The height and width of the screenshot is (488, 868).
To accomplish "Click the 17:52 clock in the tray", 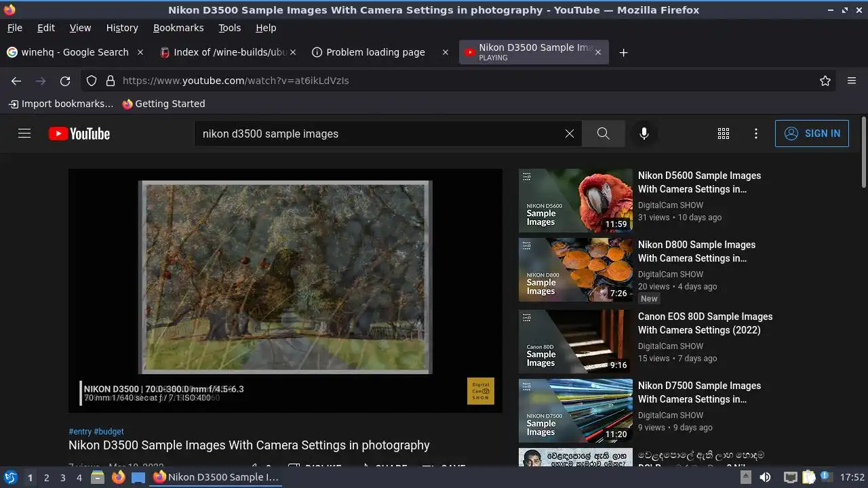I will tap(852, 477).
